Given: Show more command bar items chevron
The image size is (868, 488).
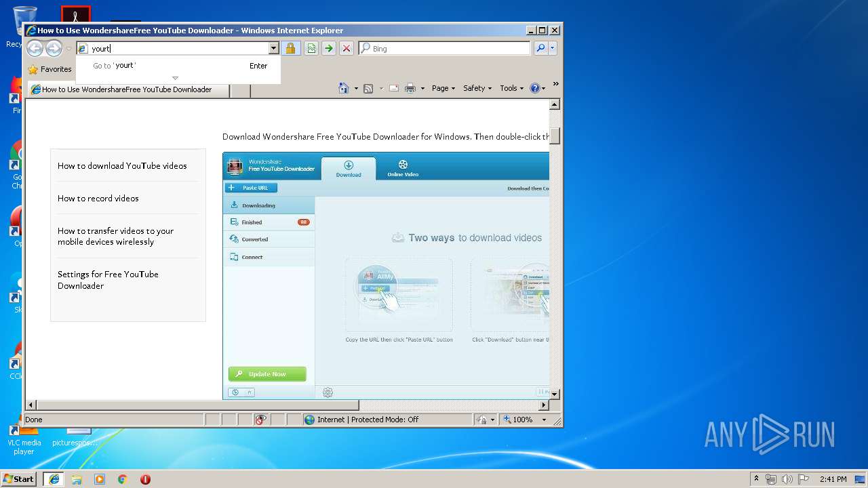Looking at the screenshot, I should coord(555,84).
